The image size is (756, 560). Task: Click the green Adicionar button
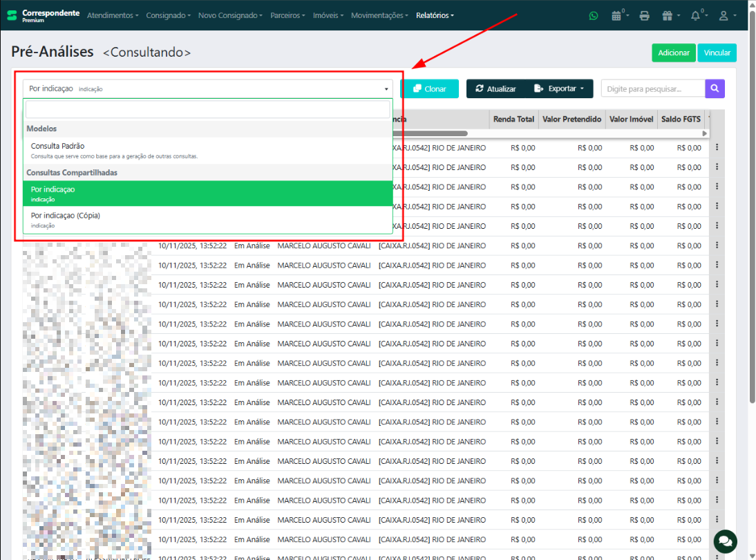pos(673,53)
